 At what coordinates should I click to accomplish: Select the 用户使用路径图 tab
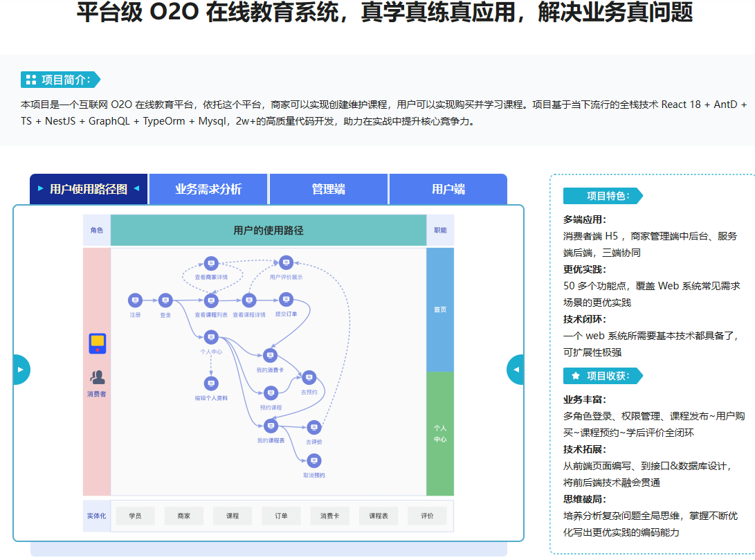[x=89, y=189]
